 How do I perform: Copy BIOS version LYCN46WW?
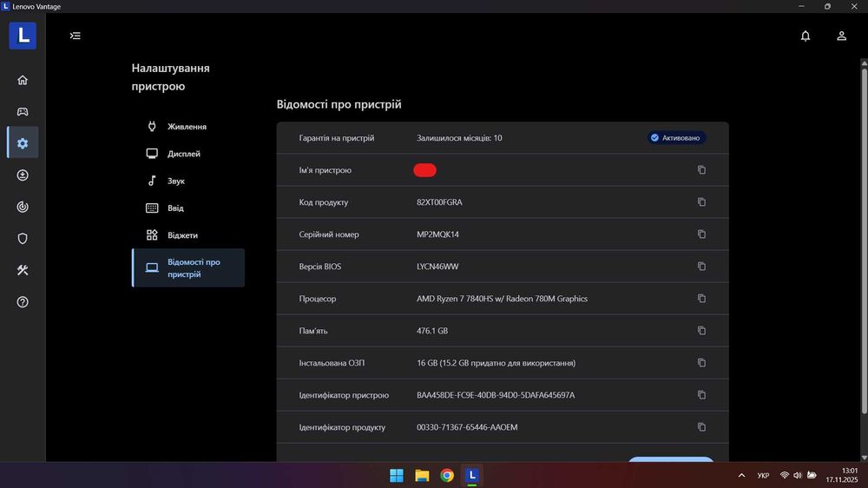click(701, 267)
